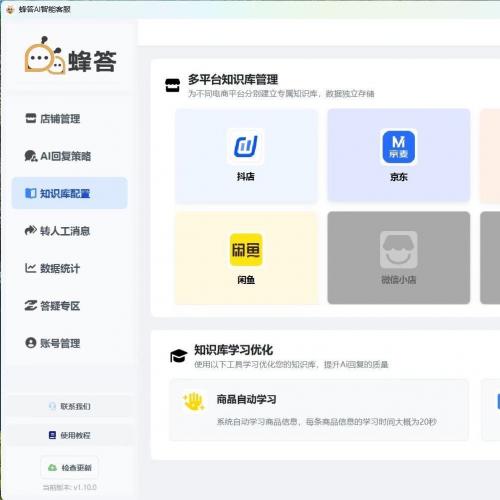Open the 商品自动学习 tool card

tap(319, 410)
